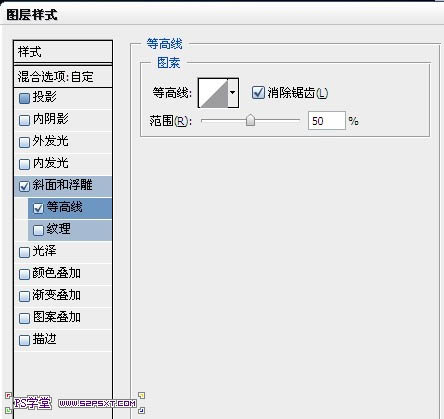
Task: Enable the 投影 (Drop Shadow) checkbox
Action: (x=24, y=98)
